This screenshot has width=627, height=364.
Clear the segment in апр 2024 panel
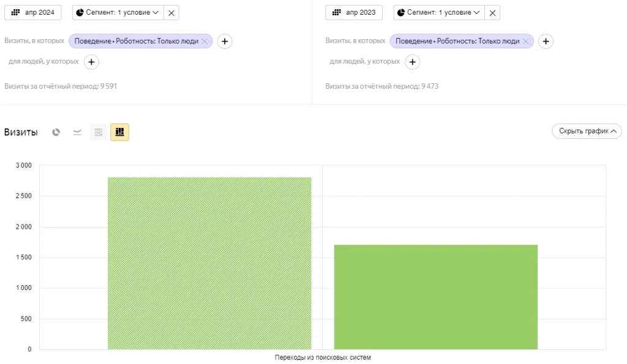pos(171,13)
